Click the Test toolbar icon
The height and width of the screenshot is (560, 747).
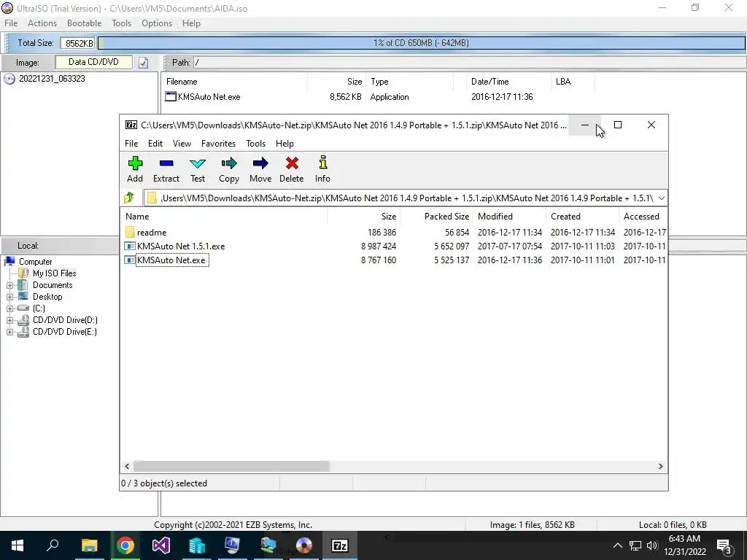click(198, 163)
